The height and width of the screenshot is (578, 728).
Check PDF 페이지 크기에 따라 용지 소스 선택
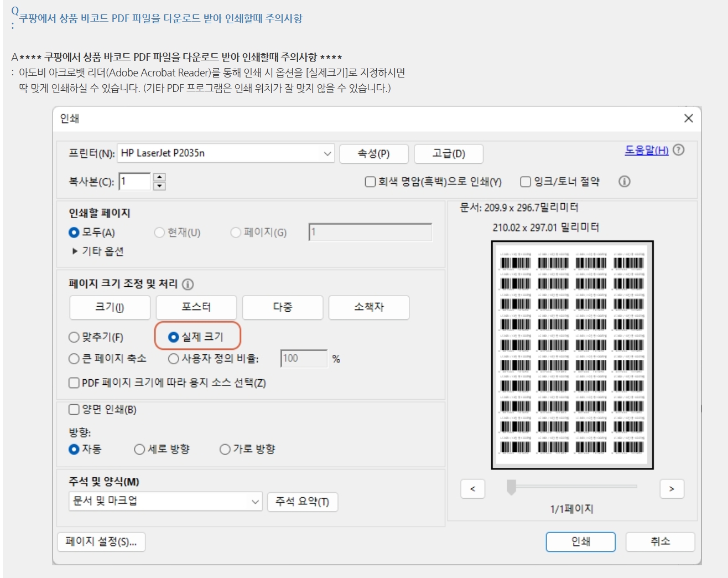point(74,383)
